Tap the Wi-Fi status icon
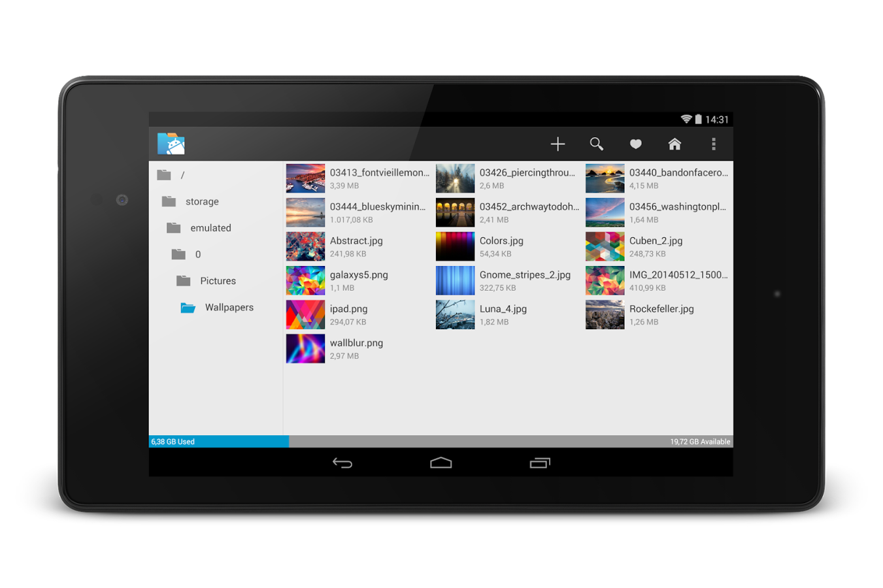Screen dimensions: 883x588 tap(686, 119)
